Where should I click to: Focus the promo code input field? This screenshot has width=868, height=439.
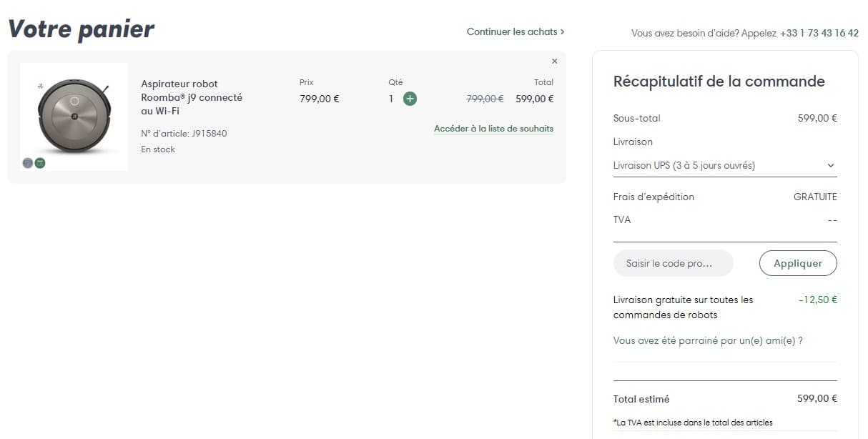point(673,263)
